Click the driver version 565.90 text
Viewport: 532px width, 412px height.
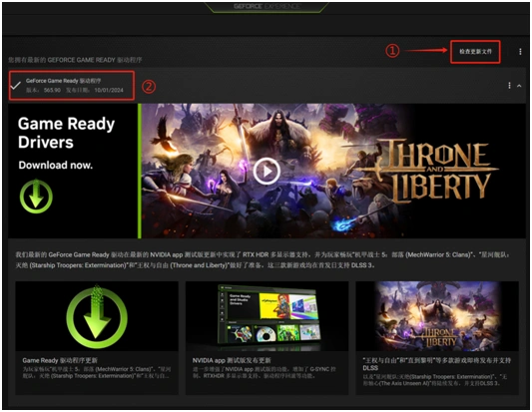point(44,90)
